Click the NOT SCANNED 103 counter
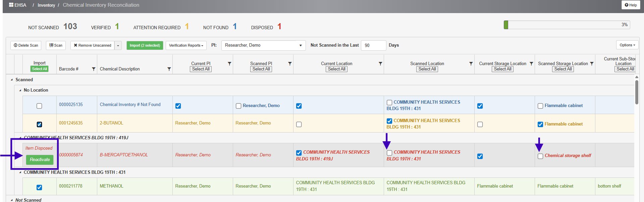This screenshot has height=202, width=644. coord(53,27)
